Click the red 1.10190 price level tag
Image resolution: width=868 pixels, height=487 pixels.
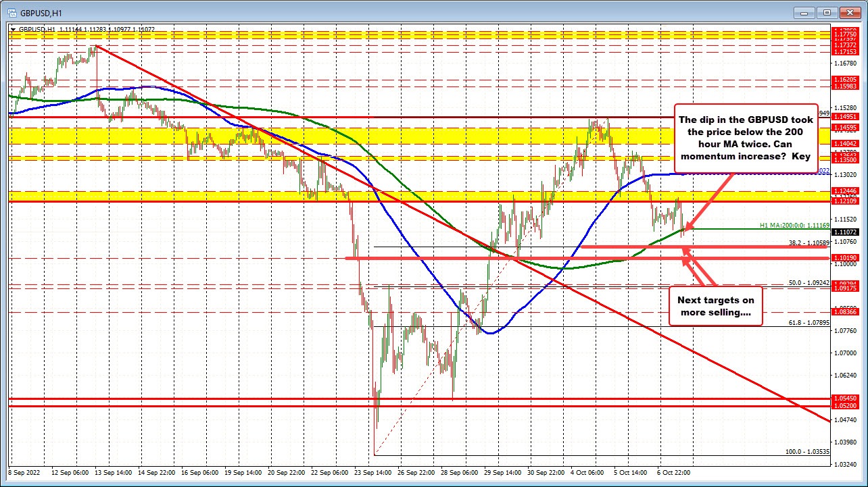pyautogui.click(x=845, y=258)
